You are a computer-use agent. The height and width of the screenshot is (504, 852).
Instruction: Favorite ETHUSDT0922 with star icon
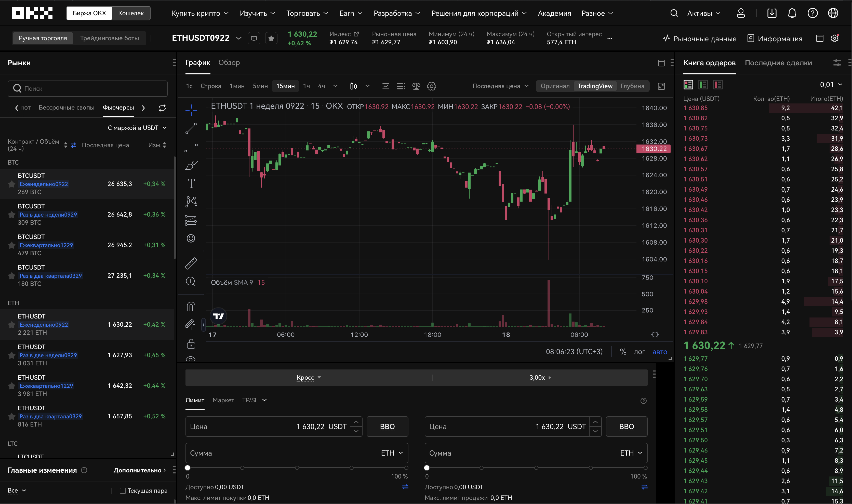coord(271,38)
